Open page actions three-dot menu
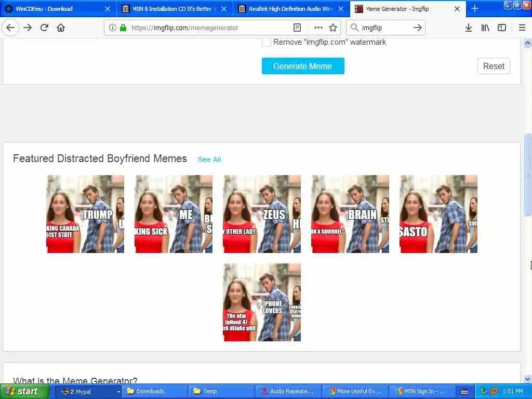The width and height of the screenshot is (532, 399). pos(318,28)
